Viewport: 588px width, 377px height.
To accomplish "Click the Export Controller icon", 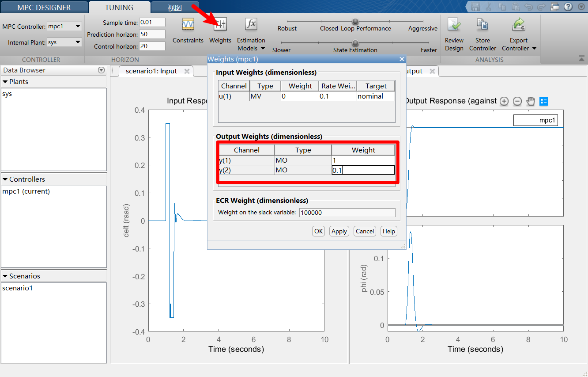I will point(519,24).
